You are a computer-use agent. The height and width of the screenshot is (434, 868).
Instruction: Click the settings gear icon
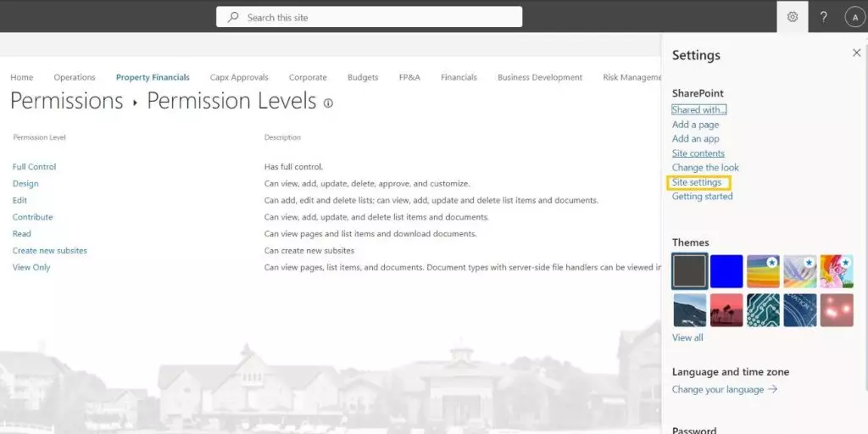(793, 17)
